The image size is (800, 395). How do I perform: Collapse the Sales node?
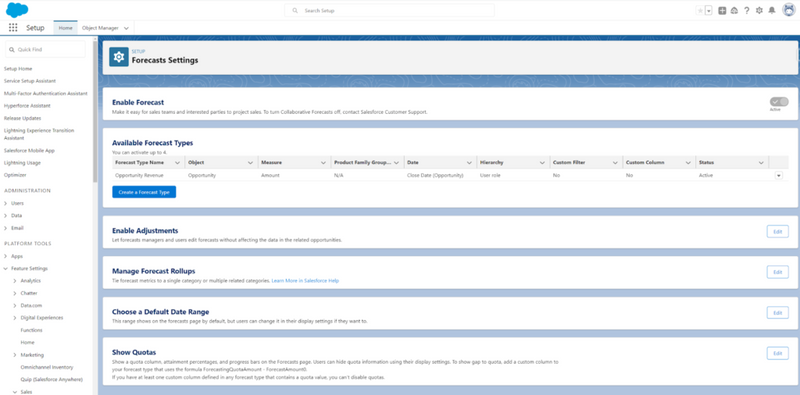tap(15, 392)
